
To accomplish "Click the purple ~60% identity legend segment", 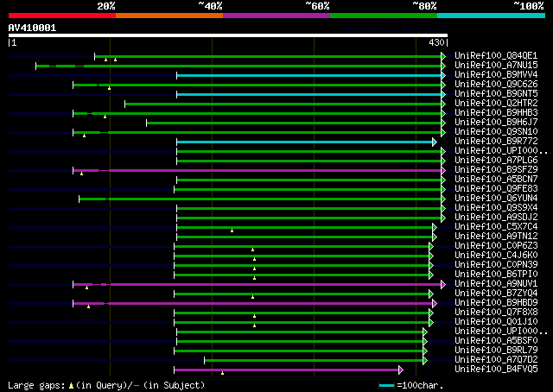I will point(276,16).
